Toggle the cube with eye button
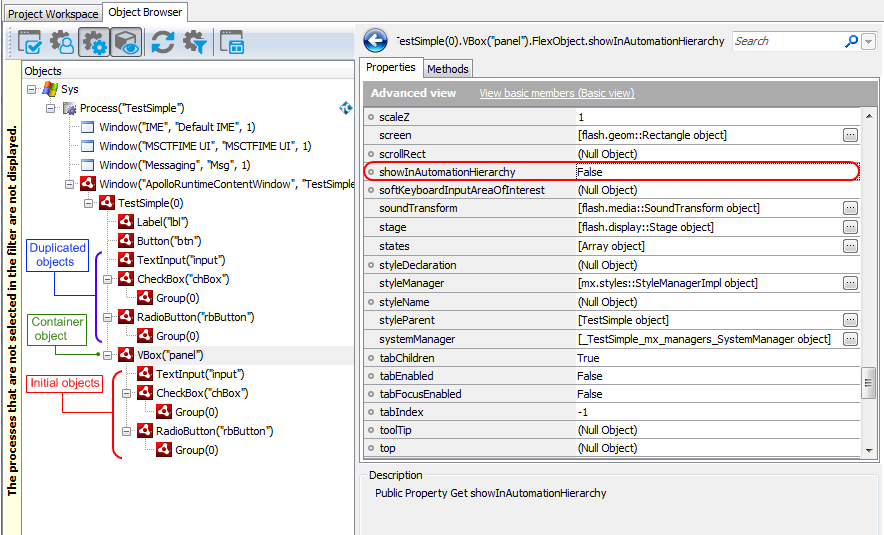Viewport: 884px width, 535px height. coord(126,42)
